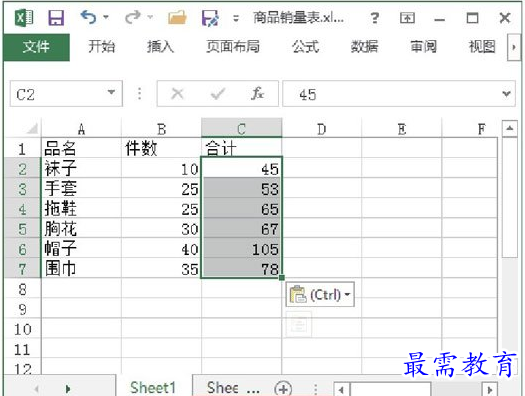Save the workbook with the floppy icon
Image resolution: width=525 pixels, height=396 pixels.
(x=56, y=17)
